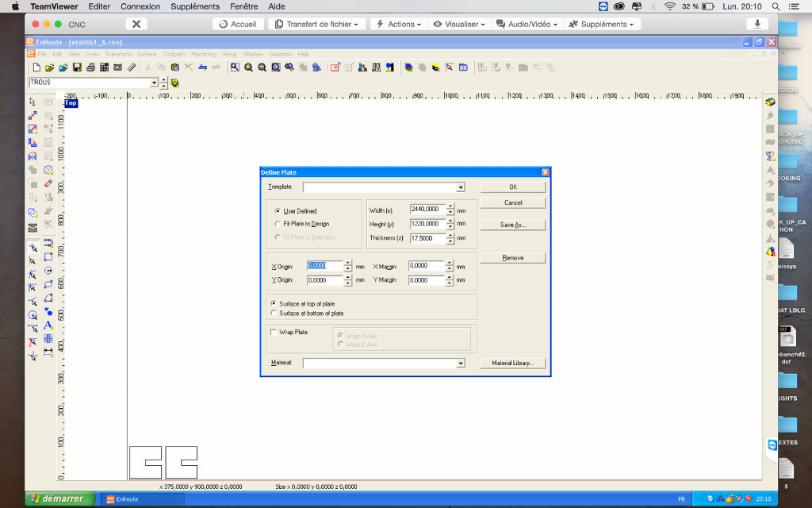The image size is (812, 508).
Task: Click the EnRoute taskbar item
Action: click(x=141, y=499)
